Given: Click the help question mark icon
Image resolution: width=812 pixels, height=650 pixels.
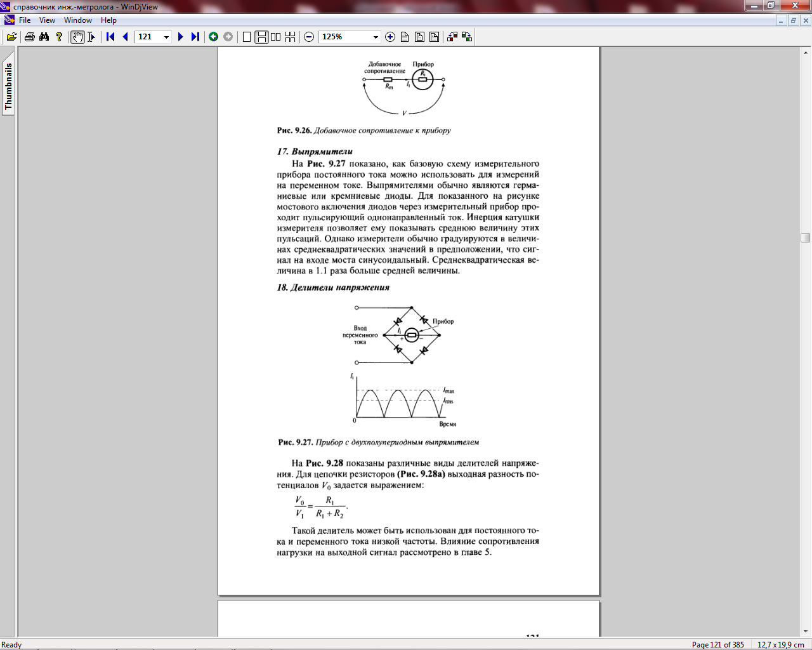Looking at the screenshot, I should (x=59, y=37).
